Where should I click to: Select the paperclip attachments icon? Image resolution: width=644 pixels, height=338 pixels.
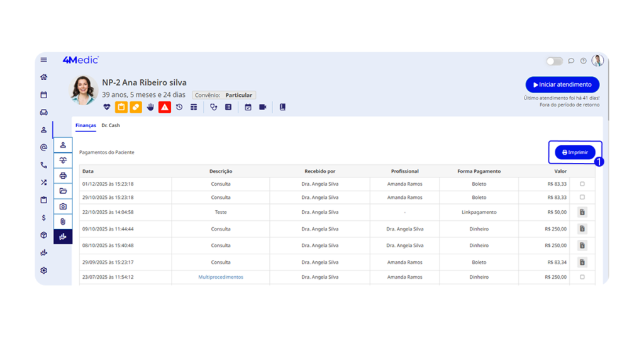pyautogui.click(x=63, y=222)
